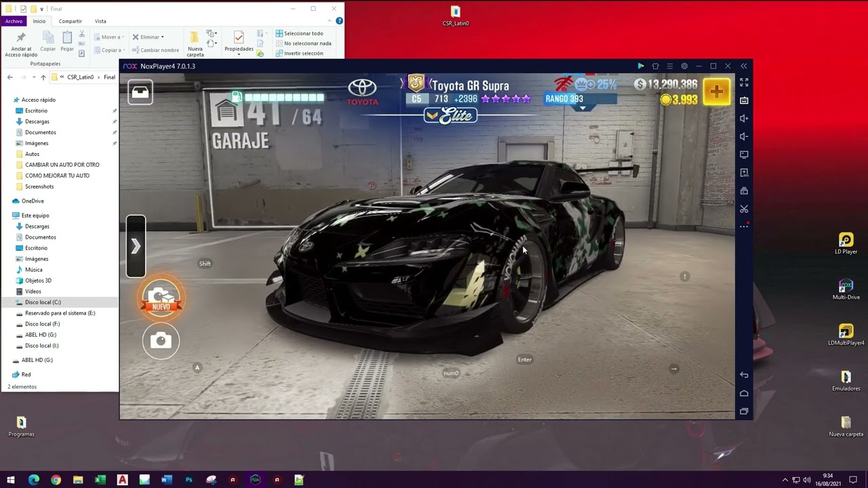Select COMO MEJORAR TU AUTO folder
868x488 pixels.
coord(57,176)
